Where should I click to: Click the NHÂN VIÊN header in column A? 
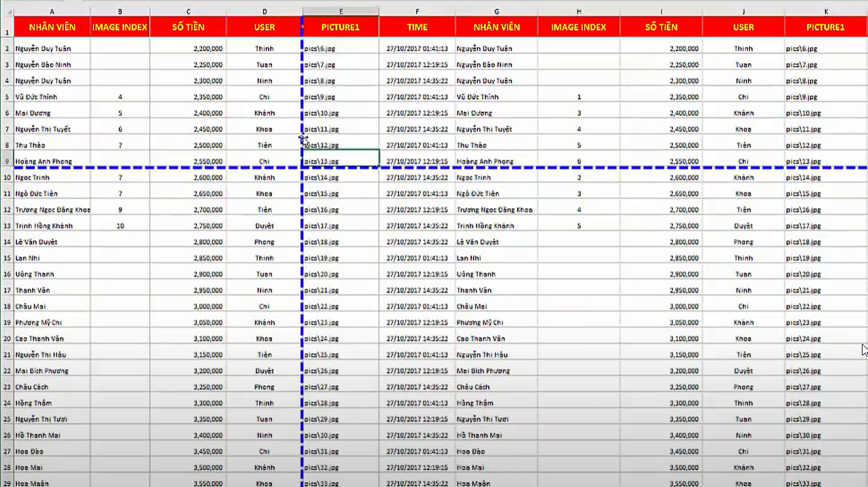[52, 27]
